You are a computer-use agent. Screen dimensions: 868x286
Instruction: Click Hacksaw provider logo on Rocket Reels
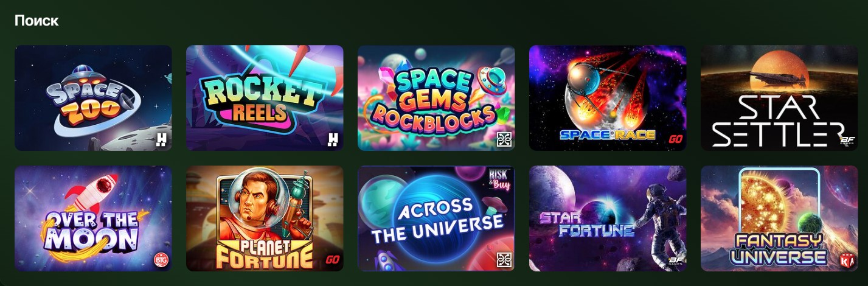[x=332, y=139]
